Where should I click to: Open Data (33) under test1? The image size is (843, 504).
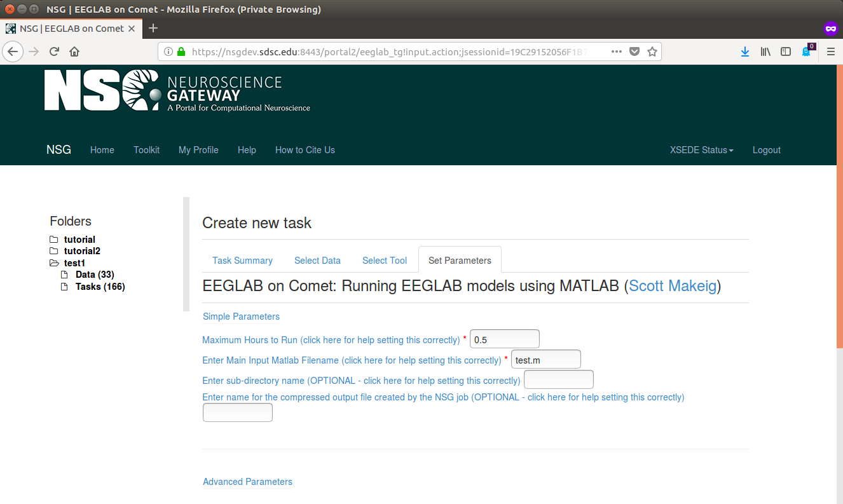click(x=95, y=275)
